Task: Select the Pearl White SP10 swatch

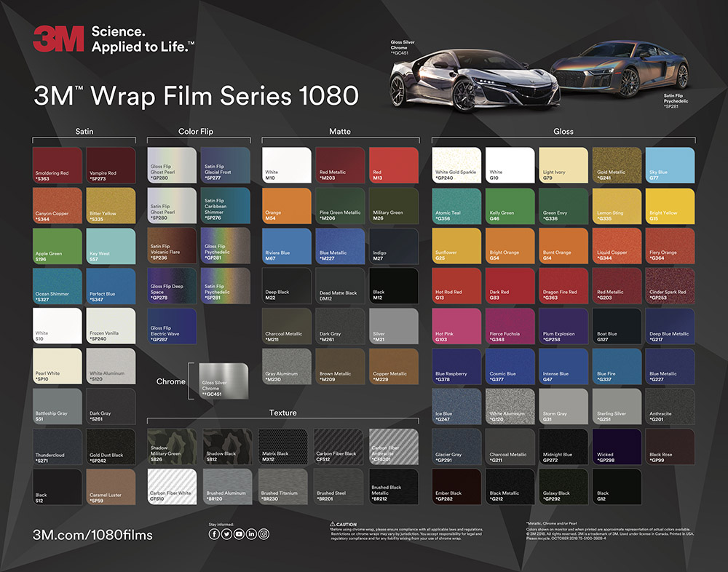Action: coord(57,366)
